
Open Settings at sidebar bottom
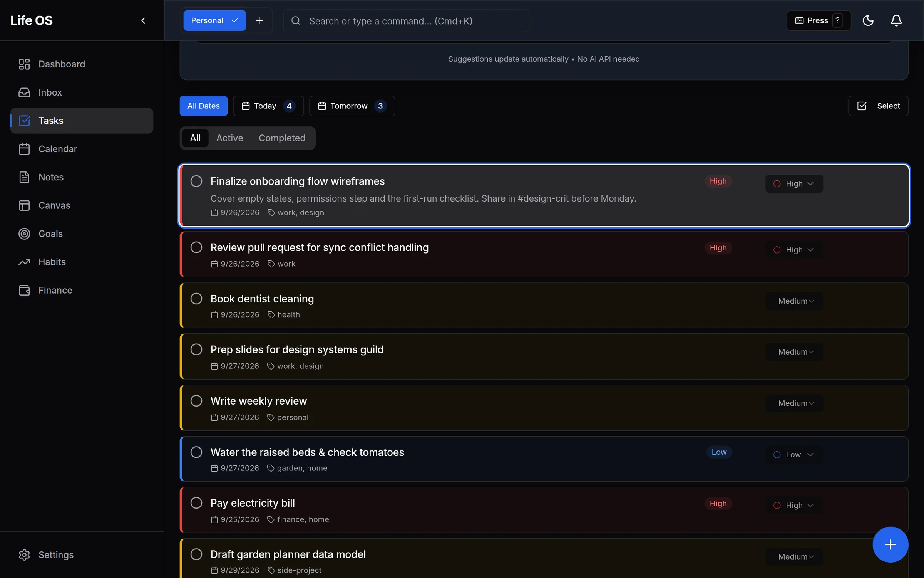coord(82,555)
